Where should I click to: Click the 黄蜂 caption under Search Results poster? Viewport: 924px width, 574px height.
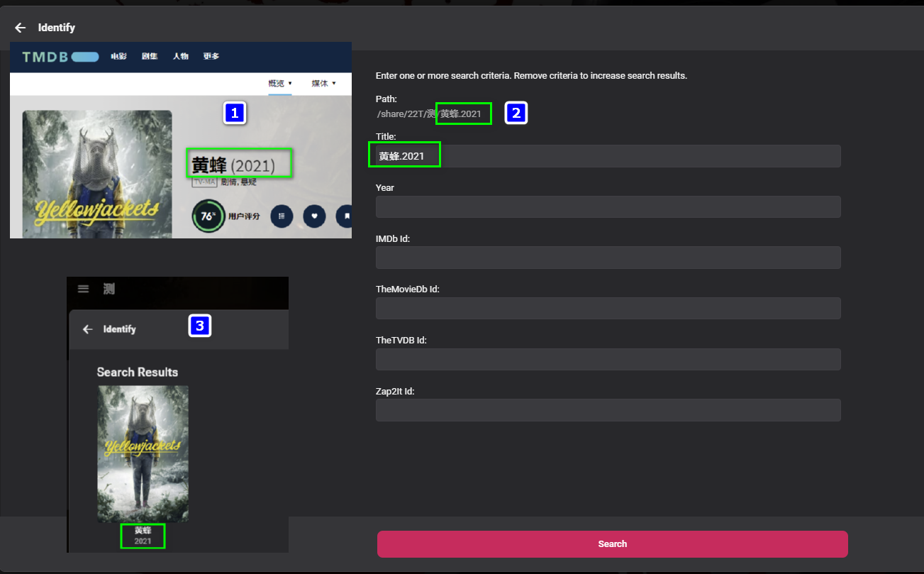143,530
